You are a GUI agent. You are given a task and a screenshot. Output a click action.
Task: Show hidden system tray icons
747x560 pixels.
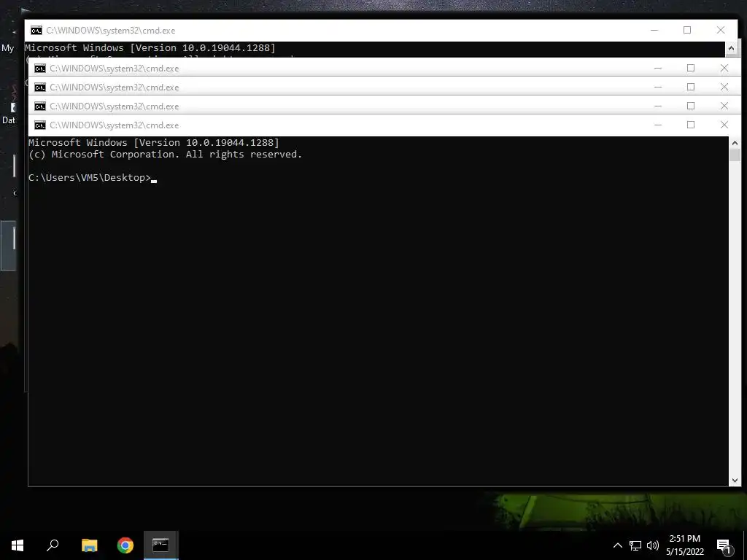[x=617, y=545]
